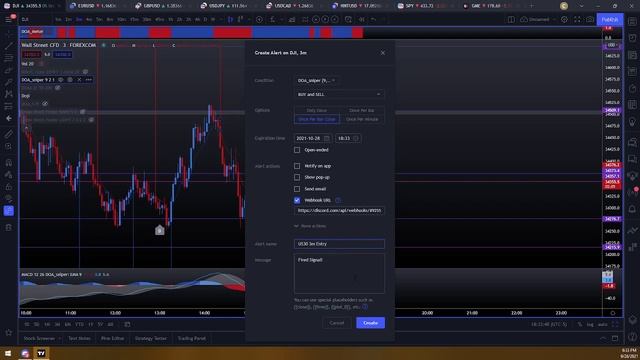Viewport: 640px width, 360px height.
Task: Open chart settings gear icon
Action: (564, 20)
